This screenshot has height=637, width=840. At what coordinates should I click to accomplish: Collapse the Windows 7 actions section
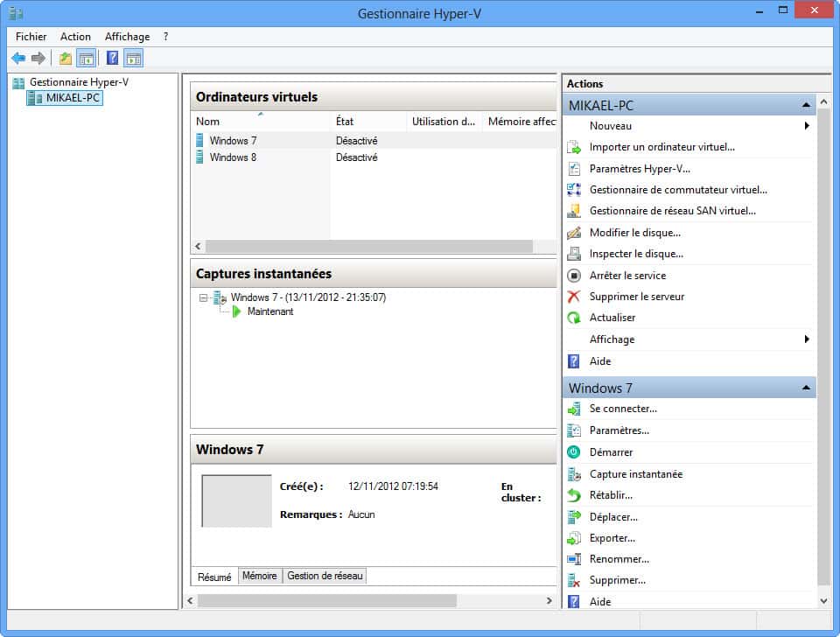(806, 388)
